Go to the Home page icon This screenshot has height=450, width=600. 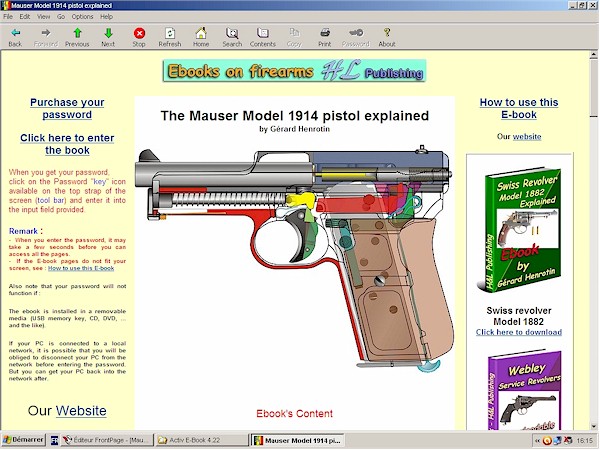[201, 37]
